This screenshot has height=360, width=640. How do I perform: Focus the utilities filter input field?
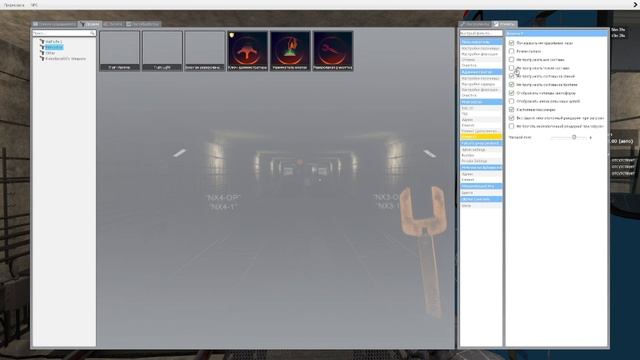481,33
